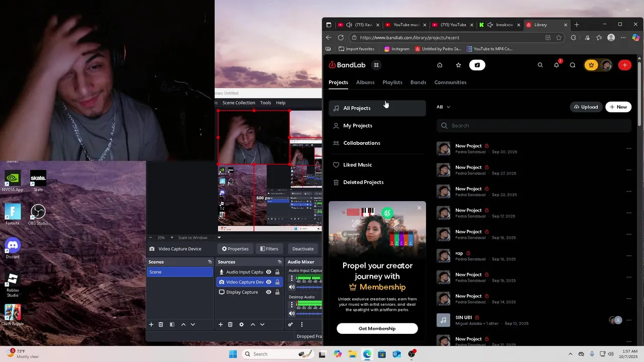Toggle lock on Video Capture Device source

pyautogui.click(x=277, y=282)
